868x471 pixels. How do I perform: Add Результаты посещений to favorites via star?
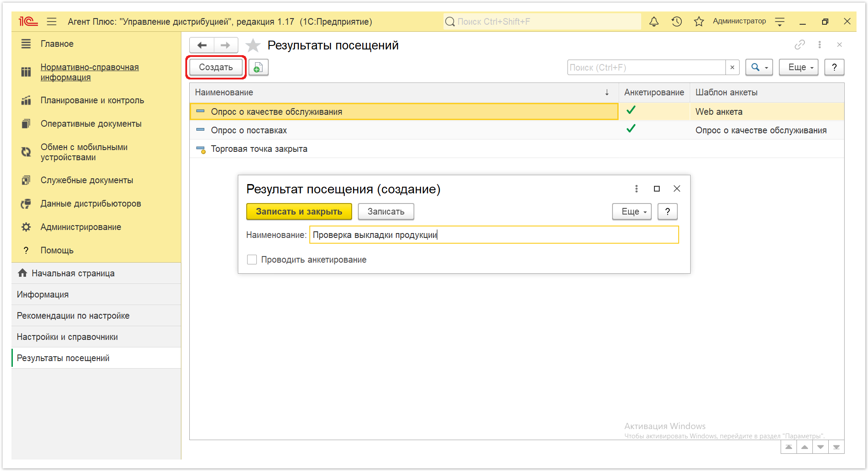click(x=253, y=45)
